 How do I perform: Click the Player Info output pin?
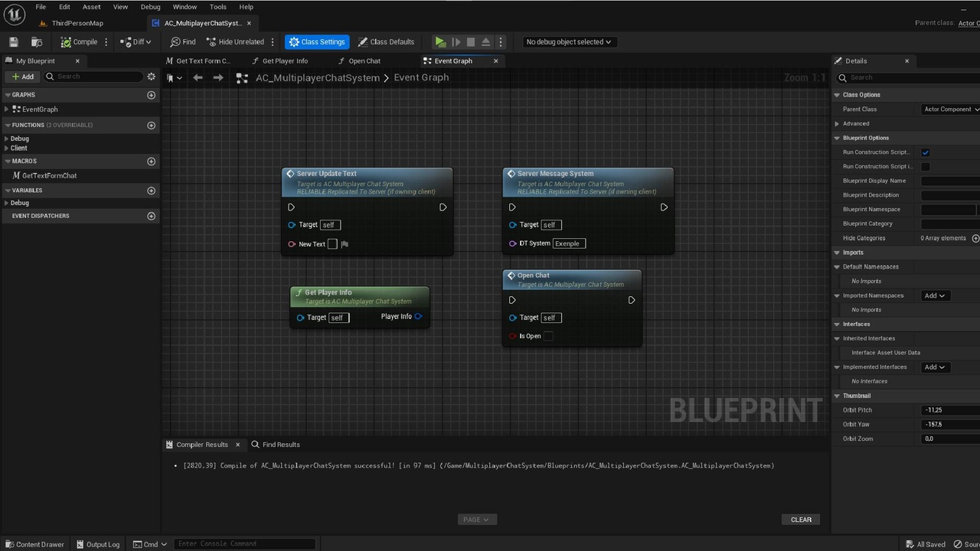418,316
